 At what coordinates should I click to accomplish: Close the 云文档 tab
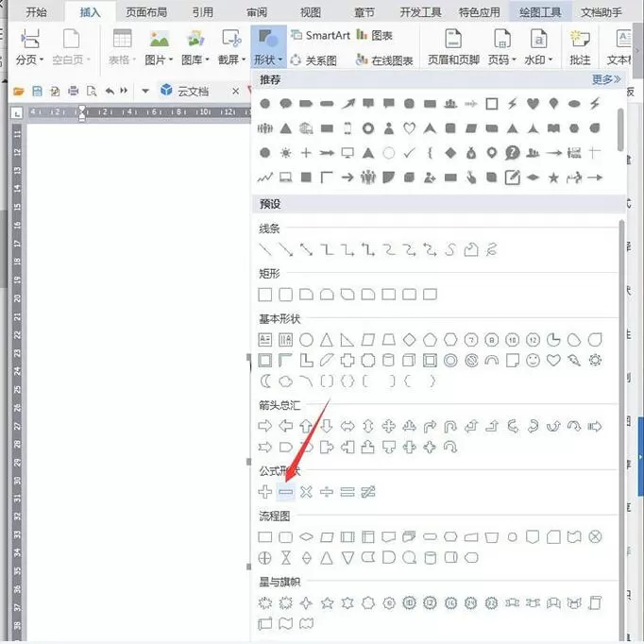tap(235, 91)
